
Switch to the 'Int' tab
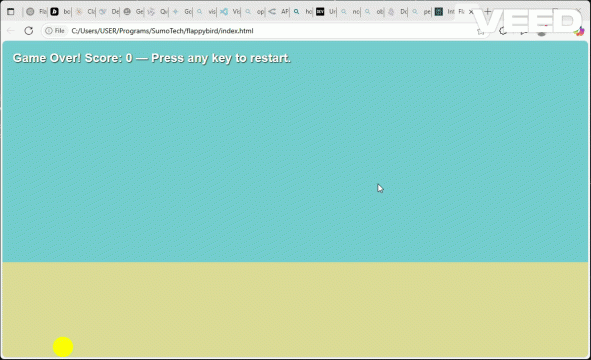coord(445,12)
